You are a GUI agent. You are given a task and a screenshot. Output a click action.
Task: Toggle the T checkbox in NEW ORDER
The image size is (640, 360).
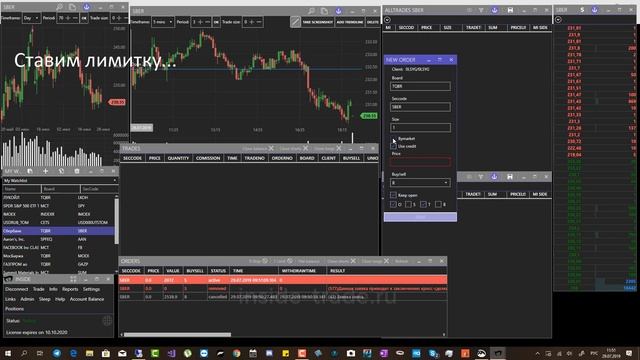[423, 204]
